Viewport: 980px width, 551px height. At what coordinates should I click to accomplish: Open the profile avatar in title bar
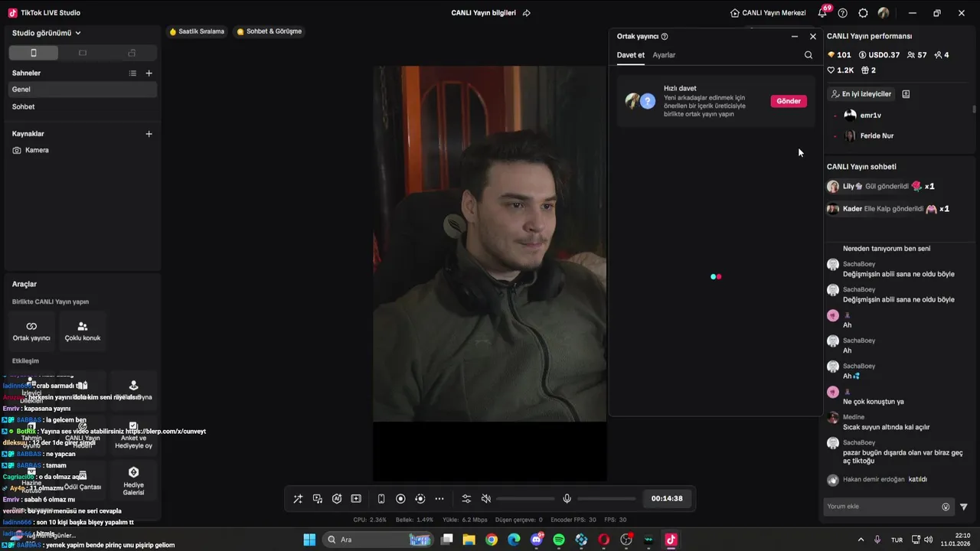coord(884,13)
